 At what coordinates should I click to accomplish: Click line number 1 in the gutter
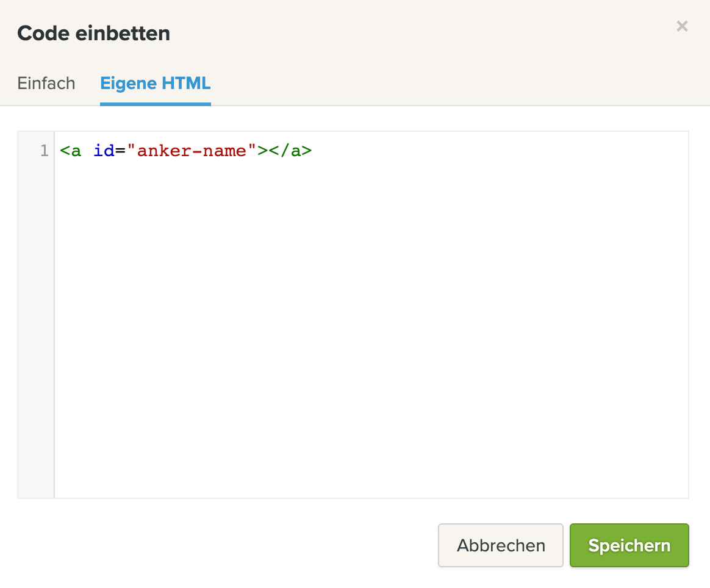point(44,150)
